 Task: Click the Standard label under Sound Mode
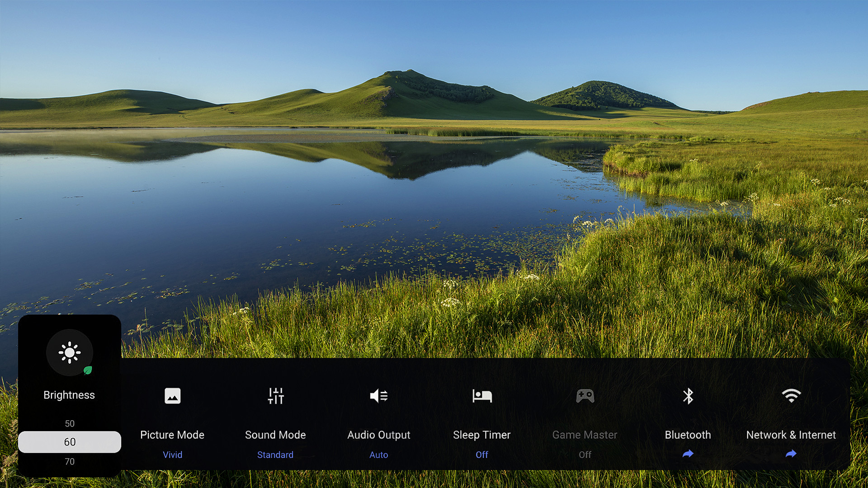275,455
